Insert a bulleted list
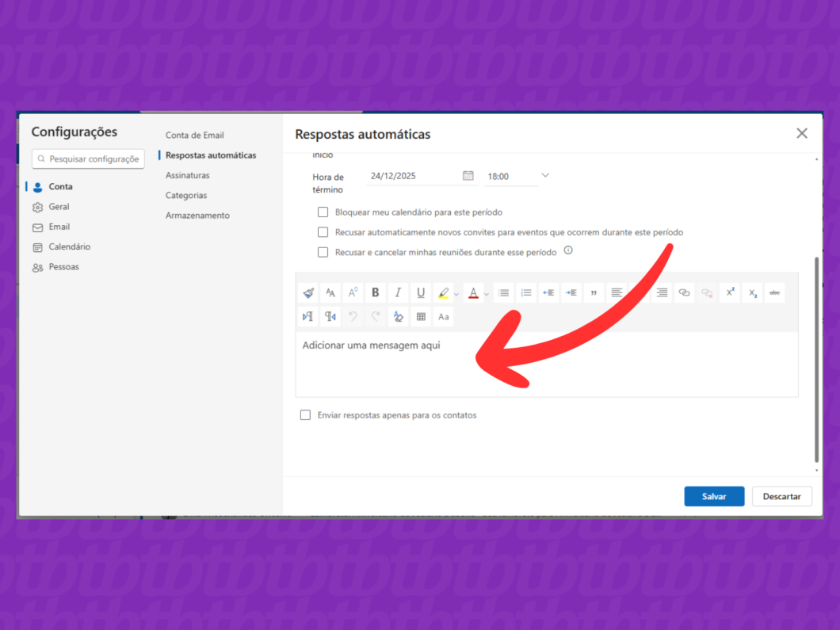The image size is (840, 630). (x=503, y=292)
